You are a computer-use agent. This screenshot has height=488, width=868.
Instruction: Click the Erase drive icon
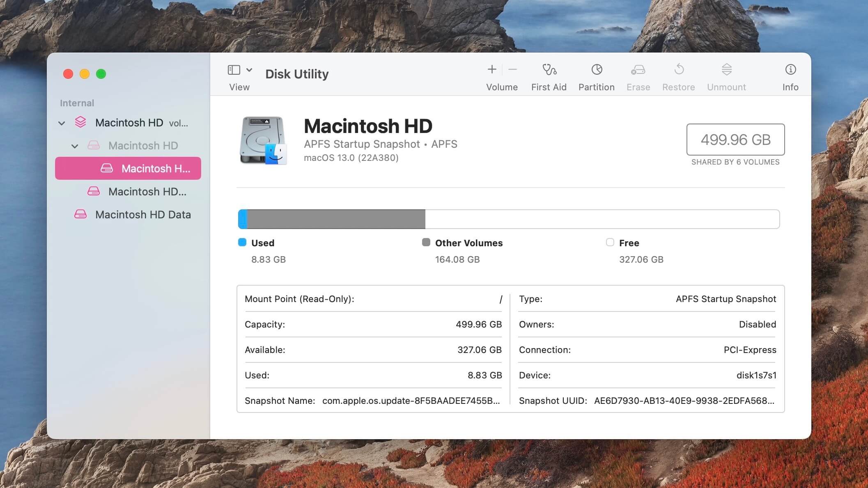click(638, 70)
